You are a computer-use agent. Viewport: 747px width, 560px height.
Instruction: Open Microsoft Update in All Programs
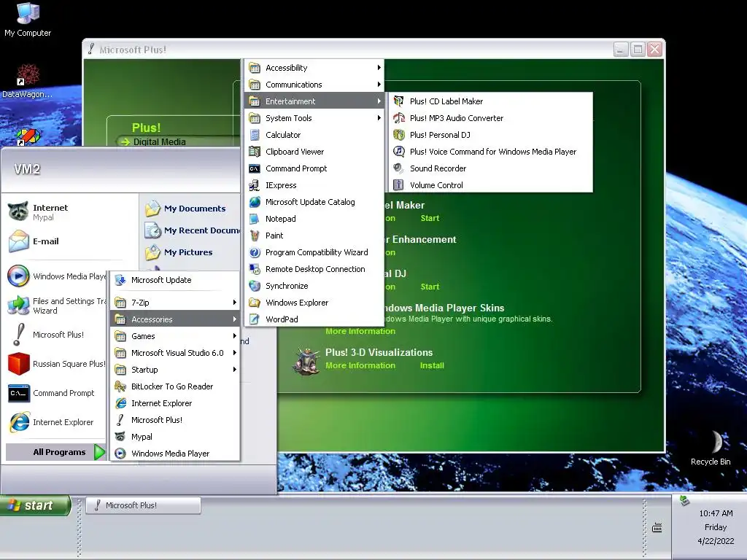tap(175, 280)
